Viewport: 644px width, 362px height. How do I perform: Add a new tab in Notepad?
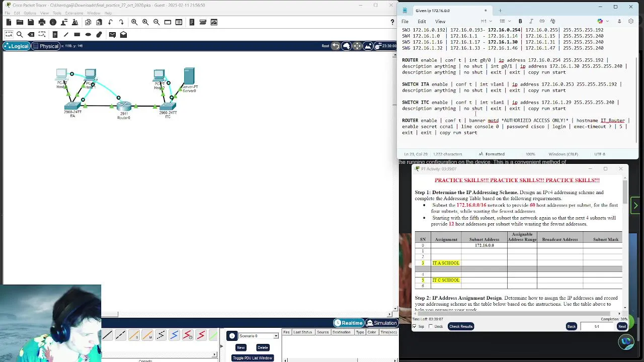(x=500, y=11)
